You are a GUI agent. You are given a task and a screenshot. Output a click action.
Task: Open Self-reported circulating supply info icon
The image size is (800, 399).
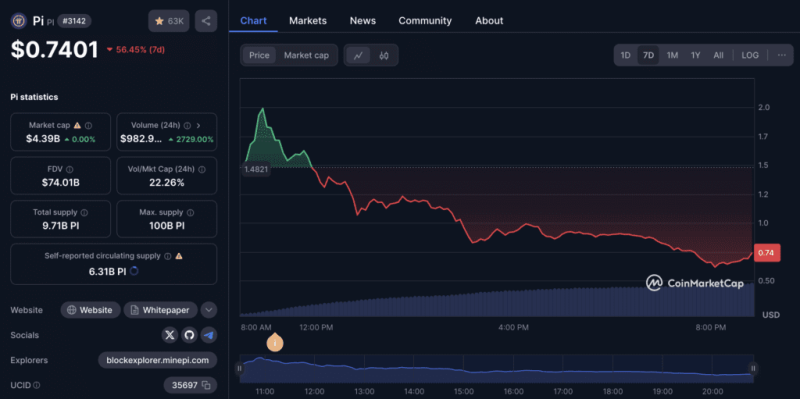pos(168,256)
